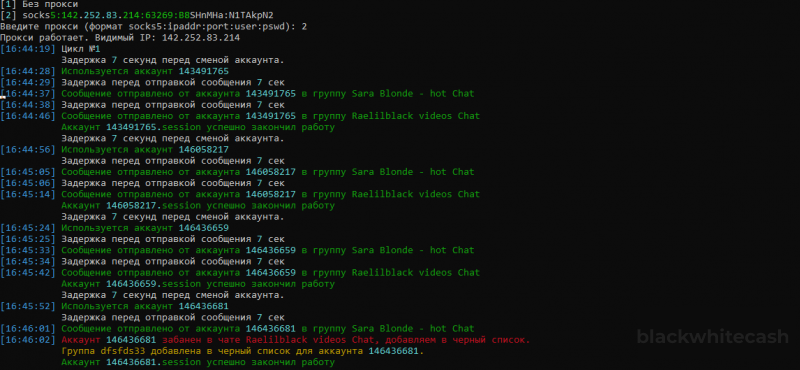800x370 pixels.
Task: Click the 'blackwhitecash' watermark text
Action: coord(712,337)
